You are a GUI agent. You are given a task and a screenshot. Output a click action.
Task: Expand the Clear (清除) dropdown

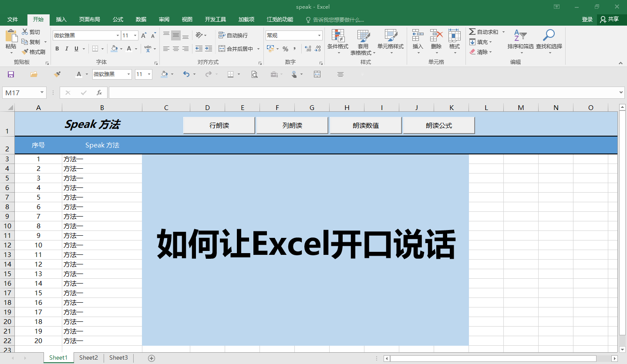[491, 52]
